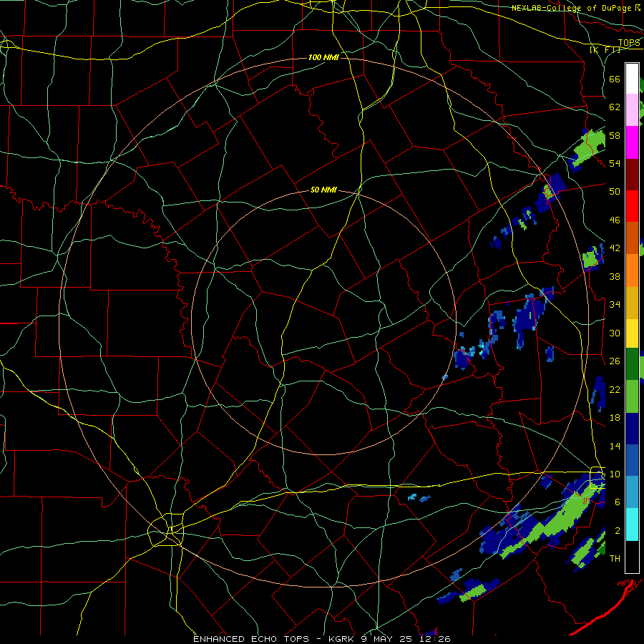
Task: Click the '58' legend value
Action: coord(615,135)
